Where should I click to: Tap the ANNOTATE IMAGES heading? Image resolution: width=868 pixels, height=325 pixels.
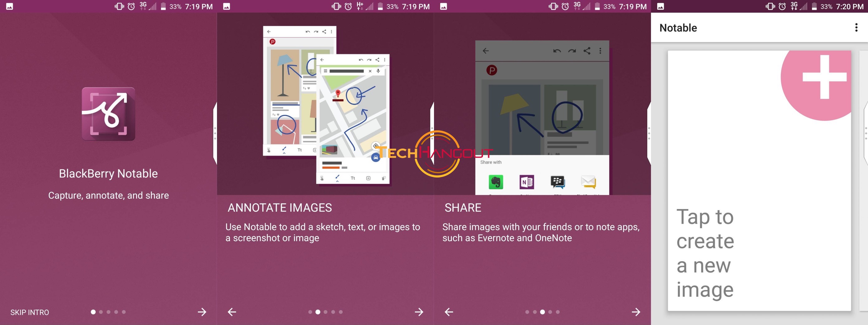click(x=280, y=207)
